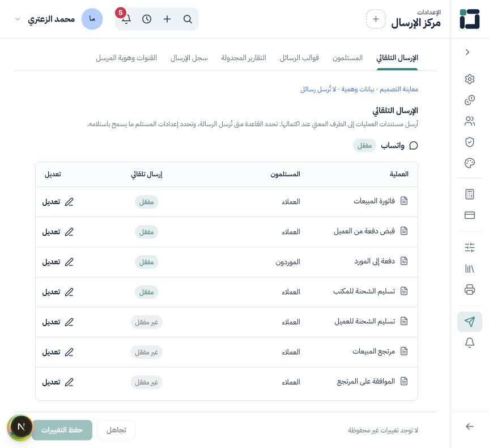
Task: Click مفعّل status for دفعة إلى المورد
Action: click(x=147, y=262)
